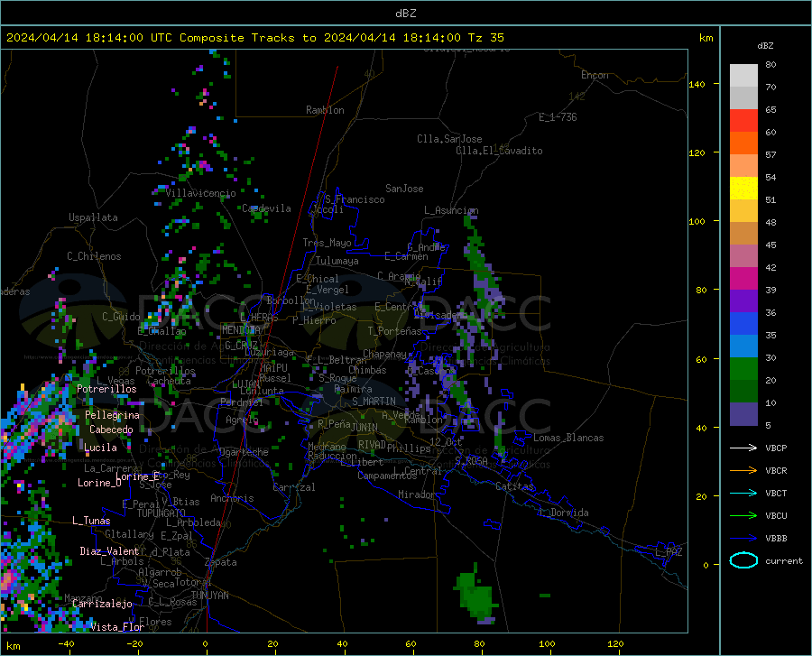Click the 'Uspallata' map label
This screenshot has height=656, width=812.
(93, 217)
